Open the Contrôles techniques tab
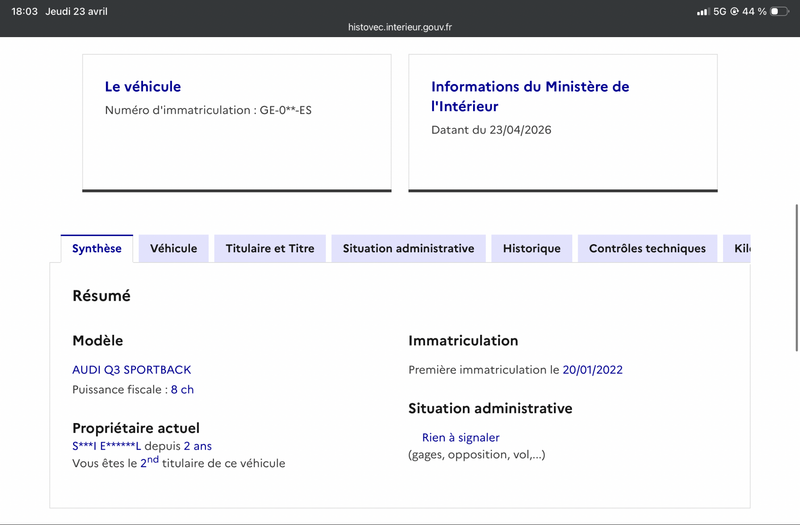 pyautogui.click(x=647, y=249)
